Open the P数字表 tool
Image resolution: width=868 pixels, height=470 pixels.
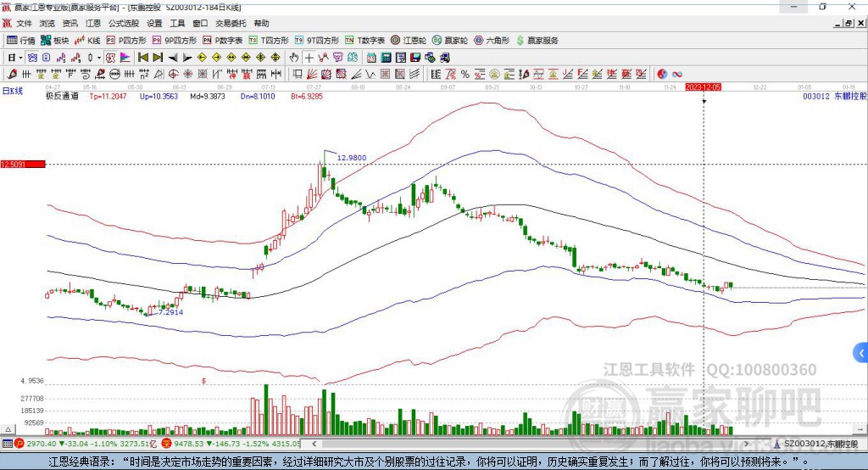coord(223,41)
